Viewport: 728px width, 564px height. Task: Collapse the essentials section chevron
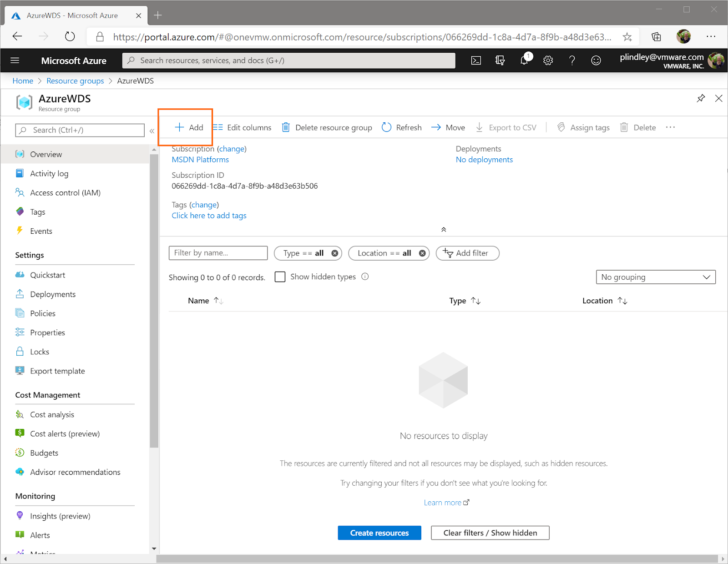click(x=444, y=230)
